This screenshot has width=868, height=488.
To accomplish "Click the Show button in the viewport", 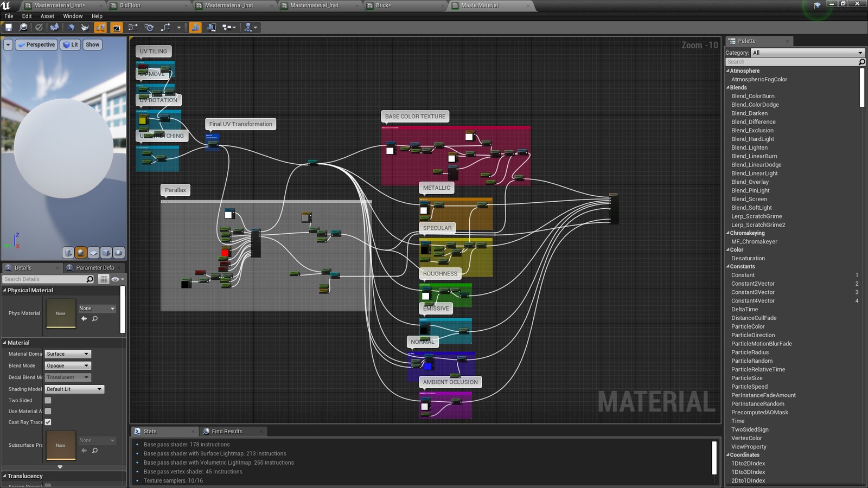I will [92, 44].
